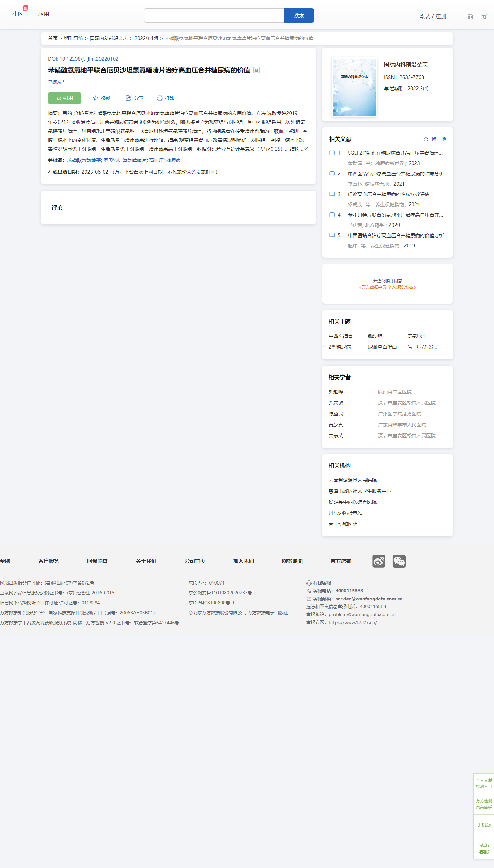Focus the top search input field
This screenshot has width=494, height=868.
tap(214, 15)
